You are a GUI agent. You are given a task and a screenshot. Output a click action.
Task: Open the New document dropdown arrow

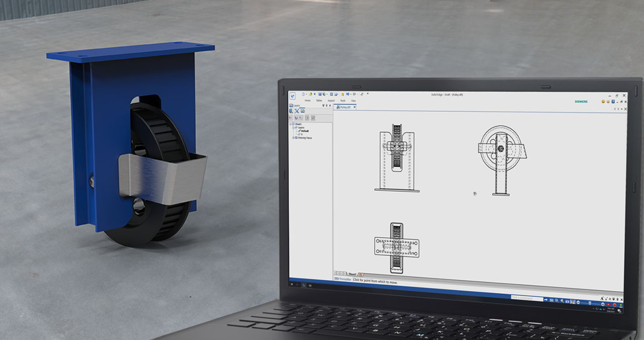[x=306, y=94]
